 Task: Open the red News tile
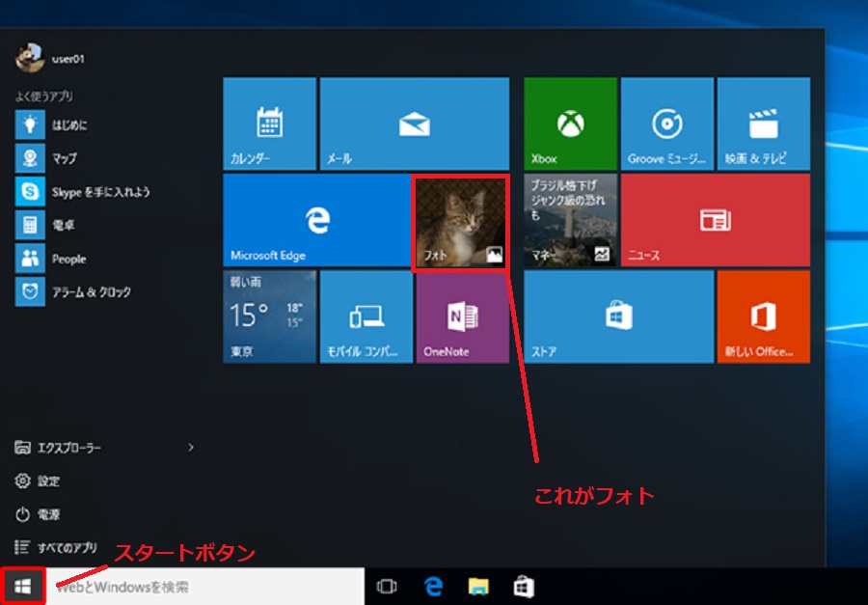click(x=715, y=220)
